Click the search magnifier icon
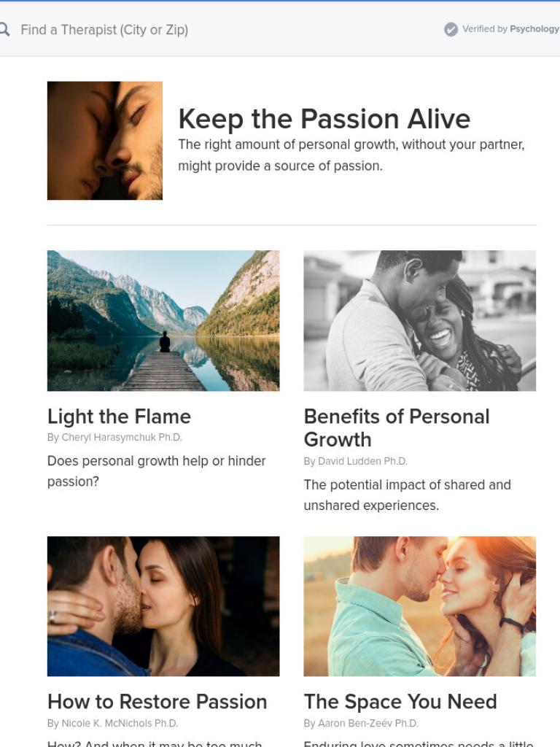 (x=4, y=29)
